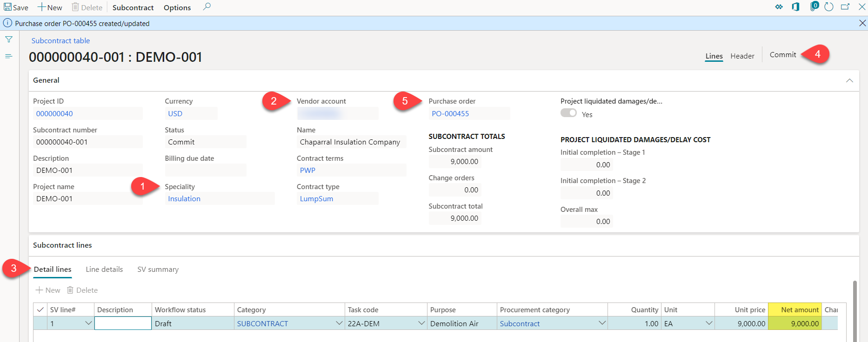This screenshot has width=868, height=342.
Task: Click the Description input field in line 1
Action: [x=123, y=323]
